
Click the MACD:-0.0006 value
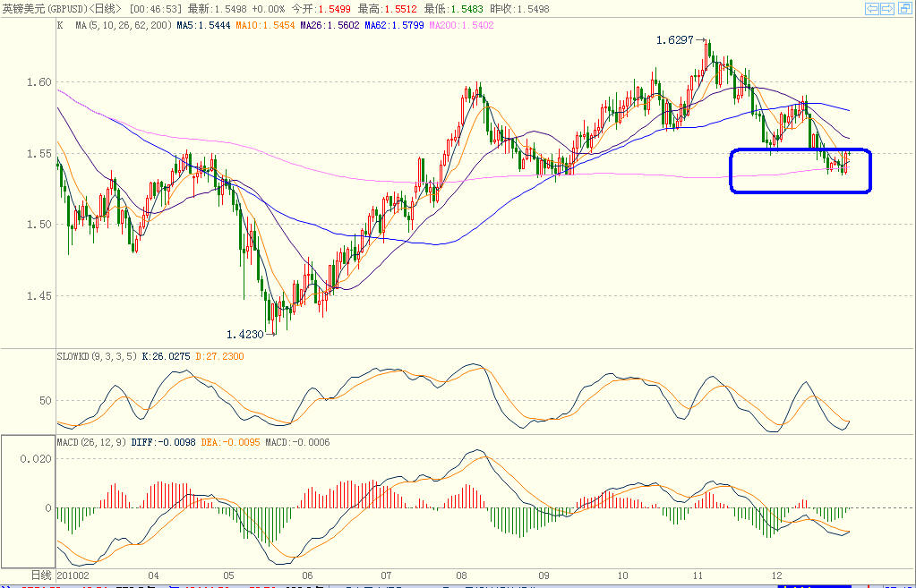(297, 443)
